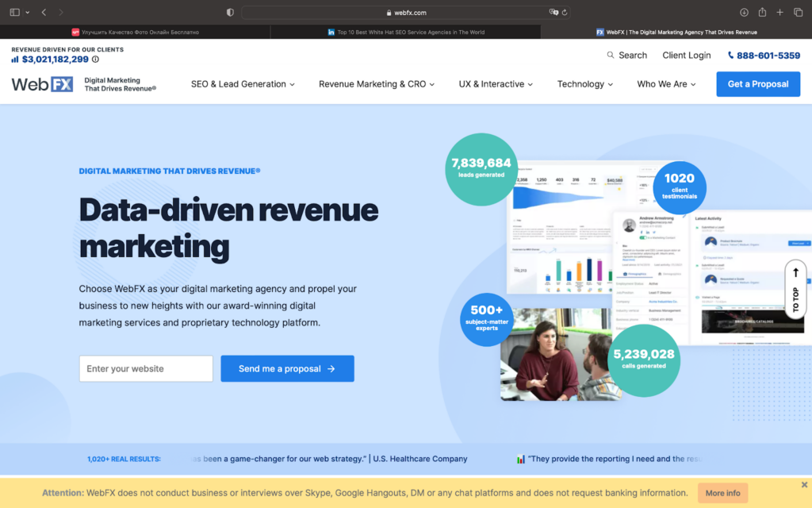Click the WebFX logo

coord(43,84)
